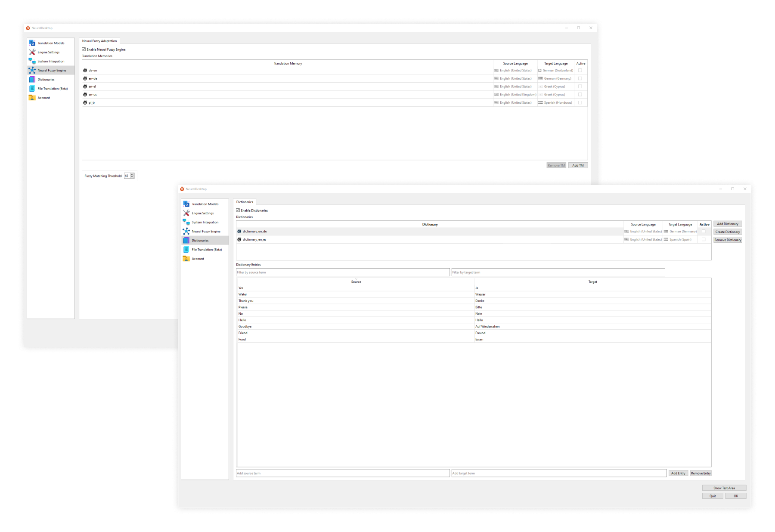
Task: Click the Honduras flag icon in pl_tr row
Action: 540,102
